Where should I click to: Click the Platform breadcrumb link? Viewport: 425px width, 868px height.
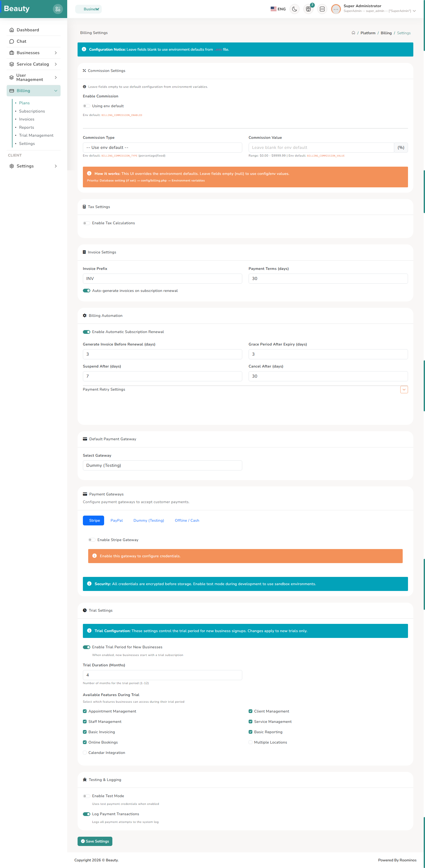click(x=368, y=33)
